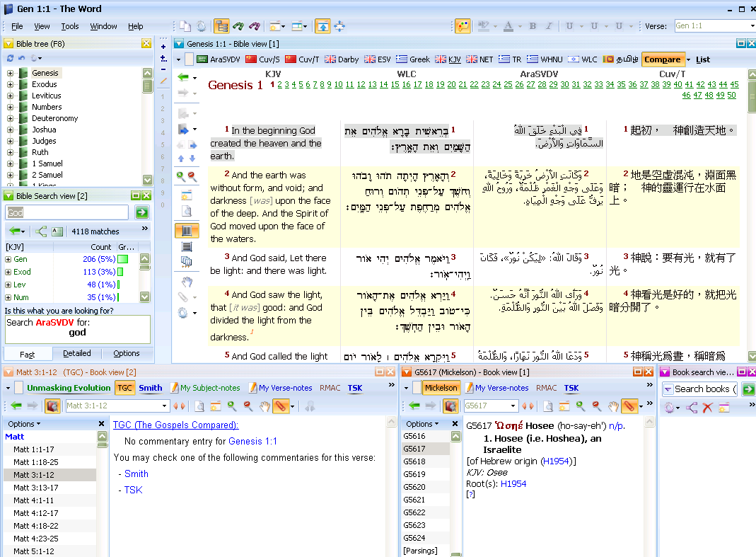Click the pale color box before AraSVDV
756x557 pixels.
click(x=190, y=59)
